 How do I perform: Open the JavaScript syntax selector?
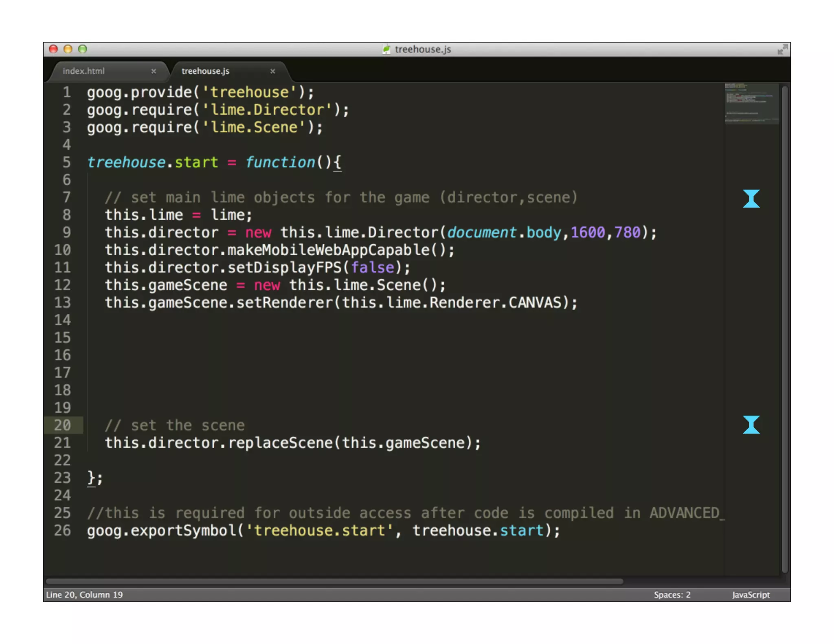click(751, 595)
